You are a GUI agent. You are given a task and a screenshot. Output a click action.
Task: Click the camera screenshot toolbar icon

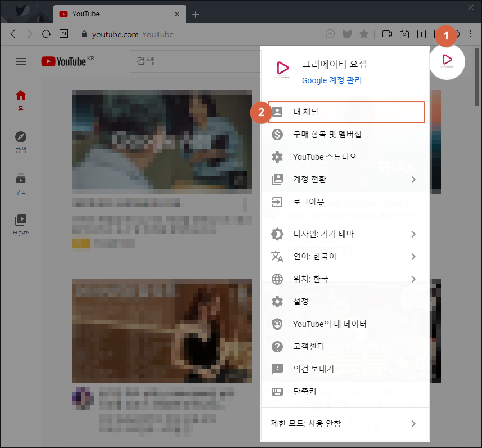(x=404, y=34)
